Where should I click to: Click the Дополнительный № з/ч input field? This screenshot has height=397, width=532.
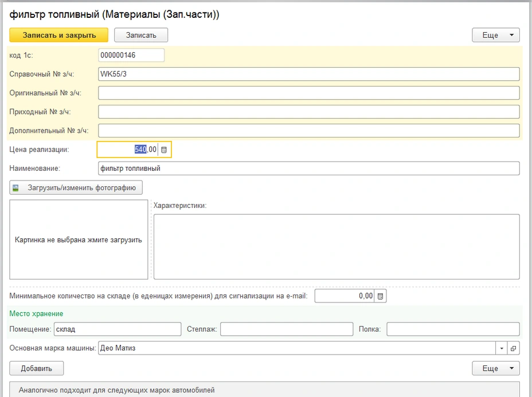click(x=308, y=131)
